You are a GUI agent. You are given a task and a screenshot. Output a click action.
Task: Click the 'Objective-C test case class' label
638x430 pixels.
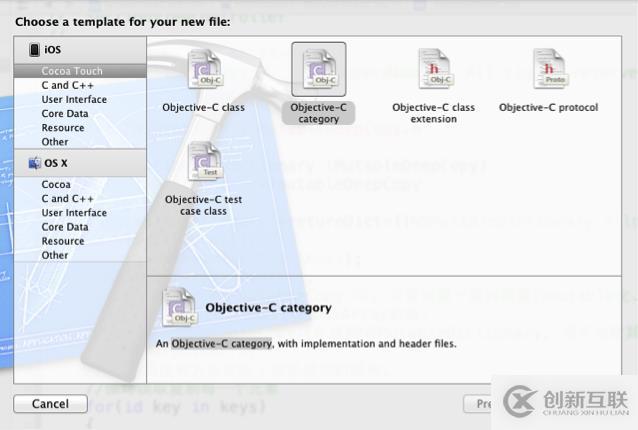[x=203, y=205]
